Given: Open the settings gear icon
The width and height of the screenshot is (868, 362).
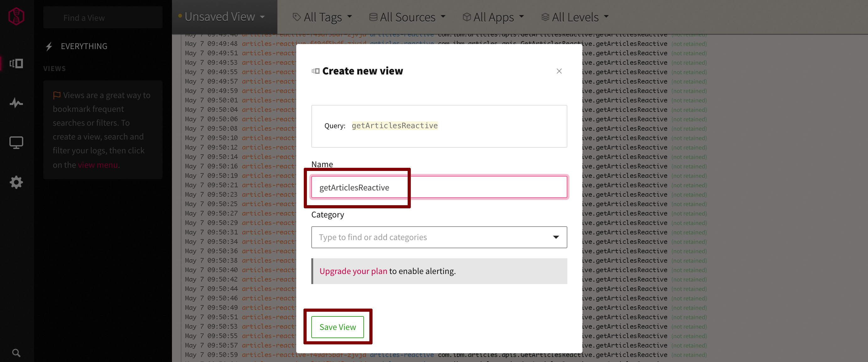Looking at the screenshot, I should [16, 183].
